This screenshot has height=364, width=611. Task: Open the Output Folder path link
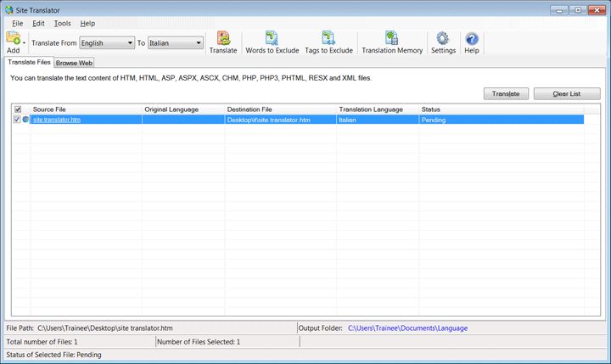point(407,328)
